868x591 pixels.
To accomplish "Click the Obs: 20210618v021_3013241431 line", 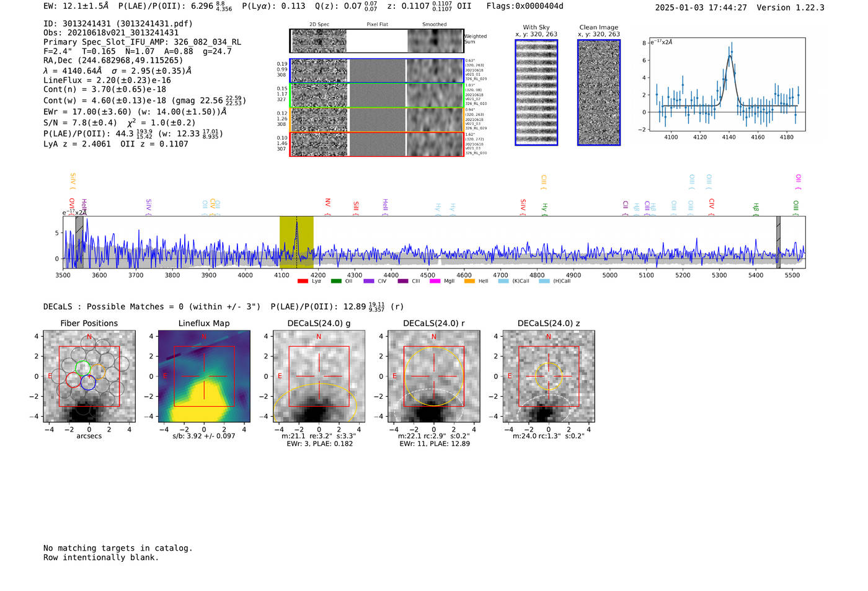I will (111, 33).
